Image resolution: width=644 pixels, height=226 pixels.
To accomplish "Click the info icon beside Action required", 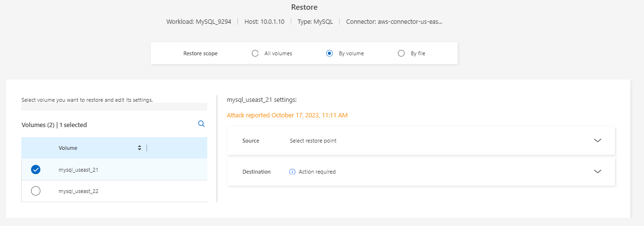I will coord(292,172).
